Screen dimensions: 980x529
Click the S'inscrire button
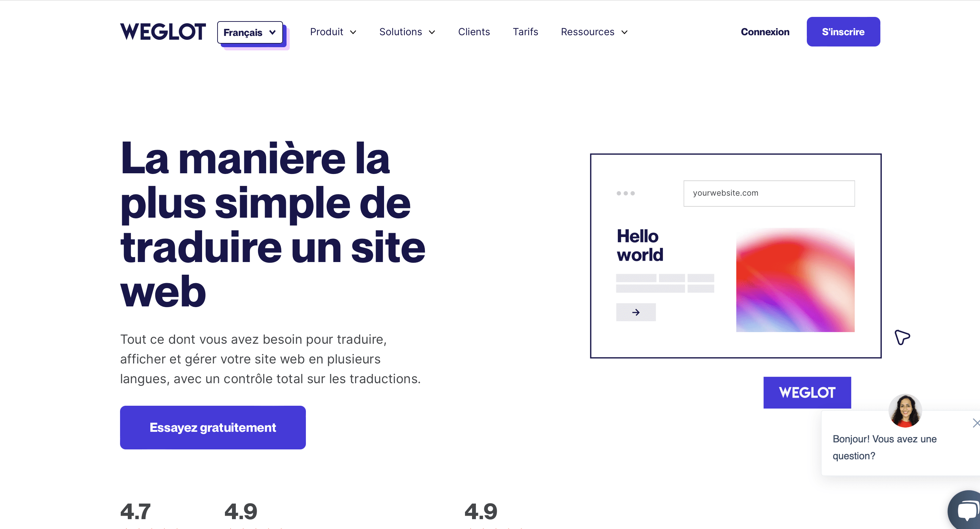click(x=843, y=32)
